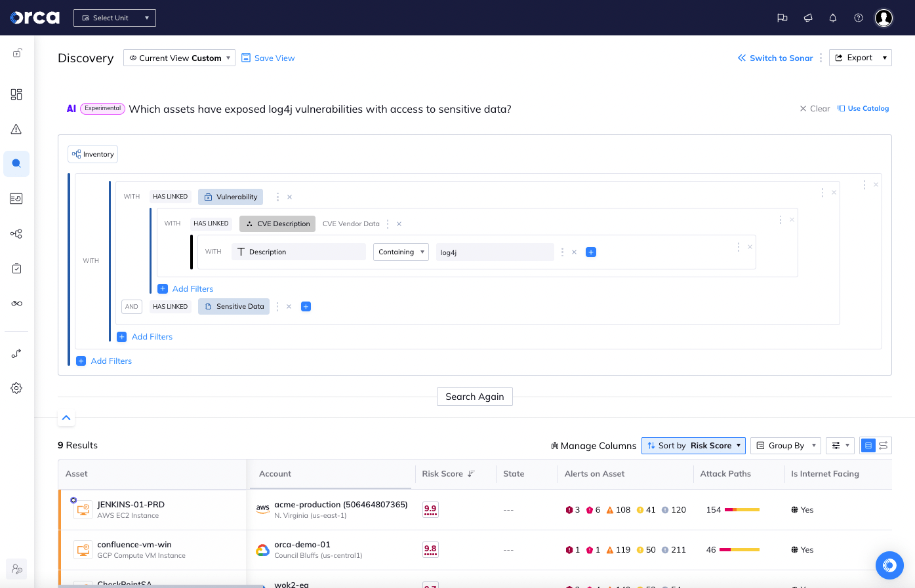Open notifications via the bell icon
The height and width of the screenshot is (588, 915).
click(x=832, y=18)
